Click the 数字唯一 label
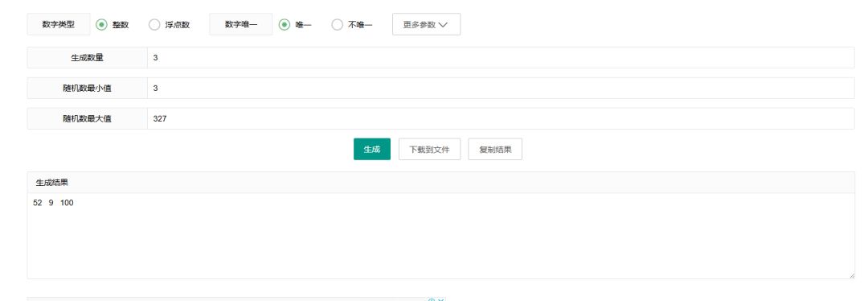 pyautogui.click(x=241, y=24)
